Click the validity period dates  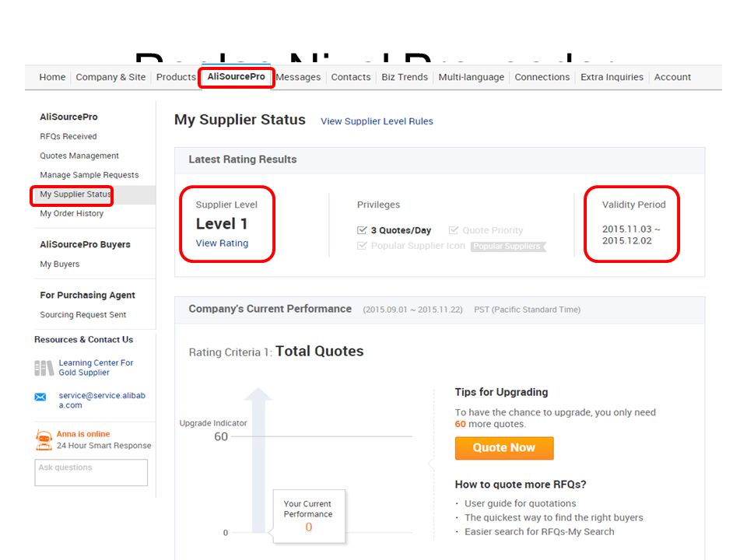click(x=631, y=235)
